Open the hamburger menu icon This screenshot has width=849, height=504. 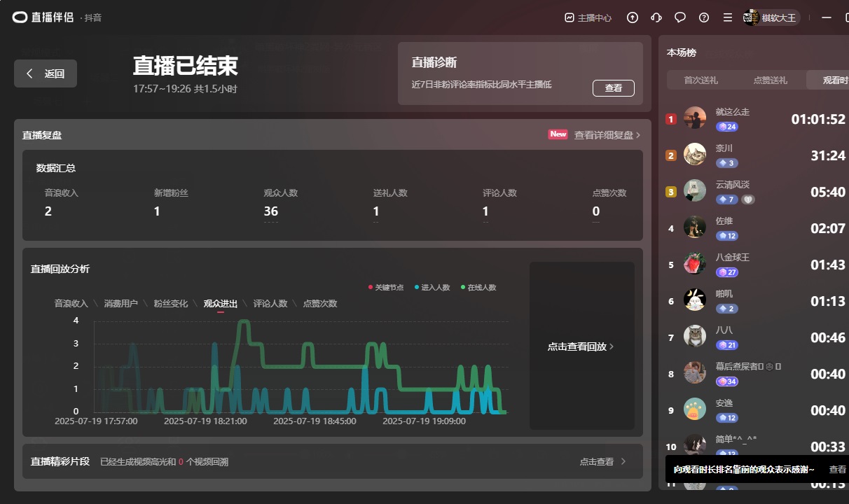[728, 17]
